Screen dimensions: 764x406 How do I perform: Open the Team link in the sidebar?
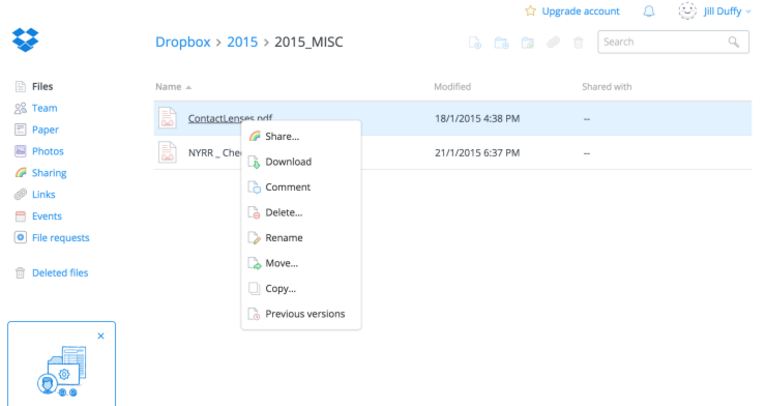coord(44,108)
